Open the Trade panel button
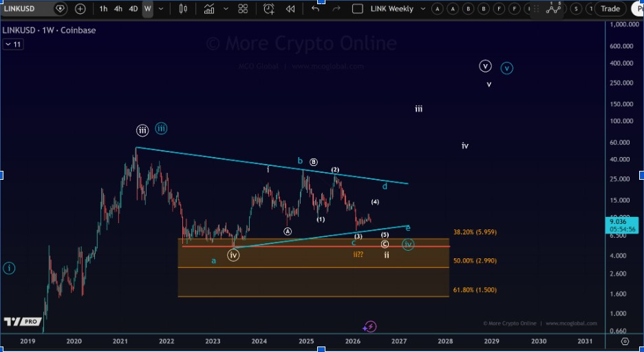644x352 pixels. 610,9
